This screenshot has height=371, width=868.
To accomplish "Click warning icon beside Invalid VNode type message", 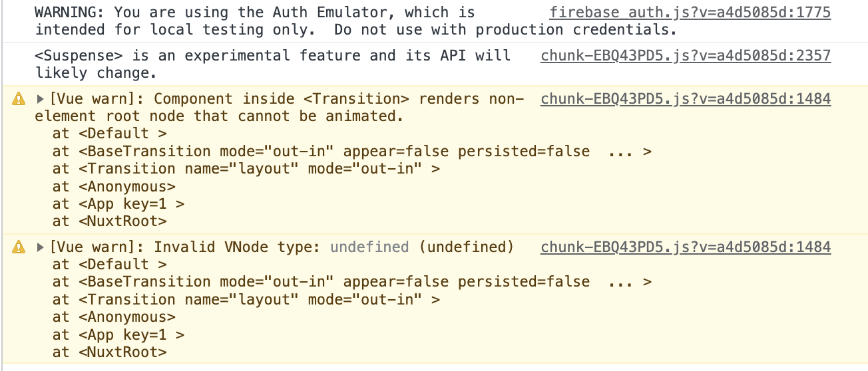I will pyautogui.click(x=19, y=248).
